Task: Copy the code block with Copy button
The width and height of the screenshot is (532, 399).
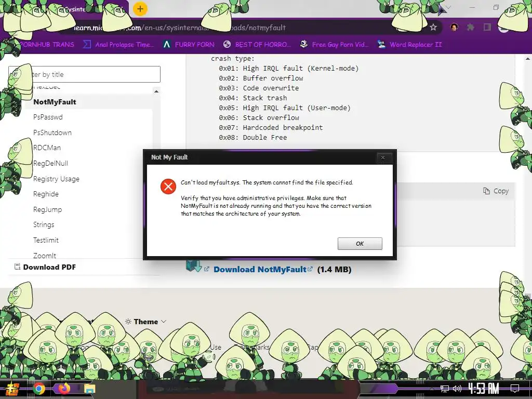Action: pos(496,191)
